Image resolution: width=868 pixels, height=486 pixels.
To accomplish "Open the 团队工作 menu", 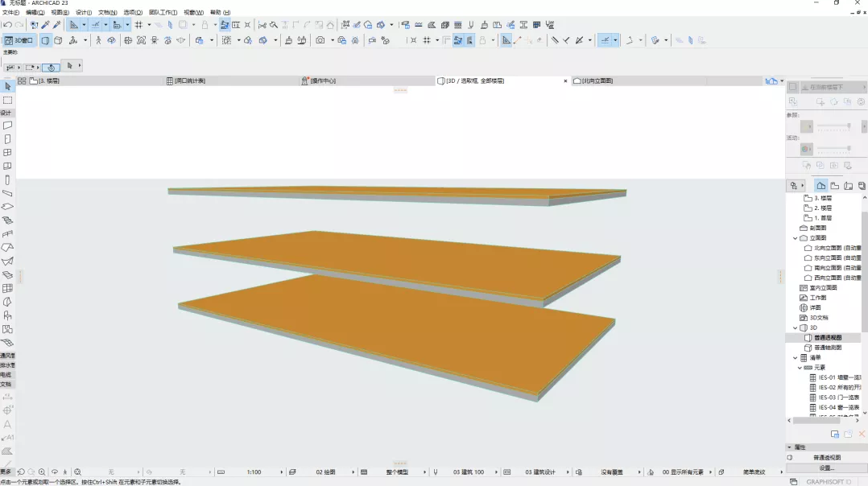I will (163, 13).
